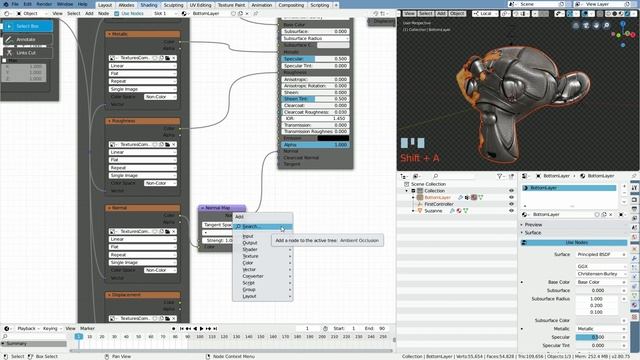This screenshot has width=640, height=360.
Task: Switch to the UV Editing workspace tab
Action: (x=200, y=5)
